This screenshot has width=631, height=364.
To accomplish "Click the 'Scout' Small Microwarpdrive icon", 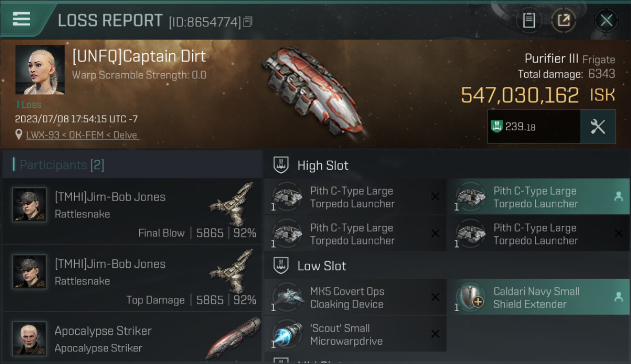I will tap(287, 334).
